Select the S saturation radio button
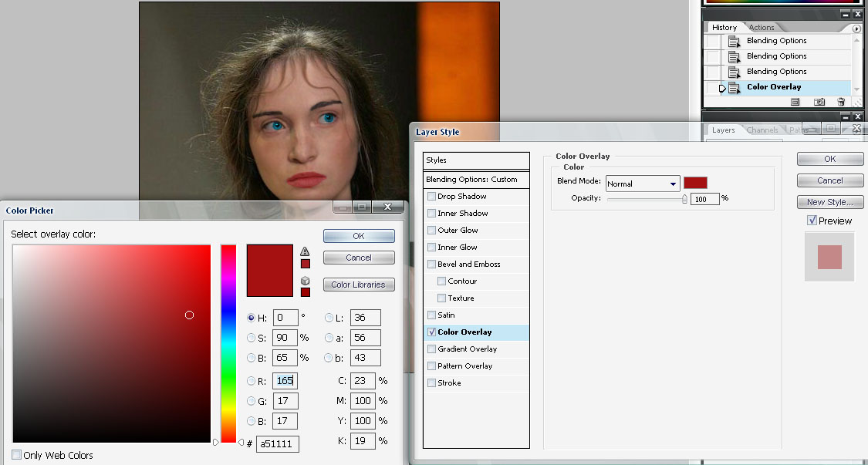The width and height of the screenshot is (868, 465). tap(252, 338)
